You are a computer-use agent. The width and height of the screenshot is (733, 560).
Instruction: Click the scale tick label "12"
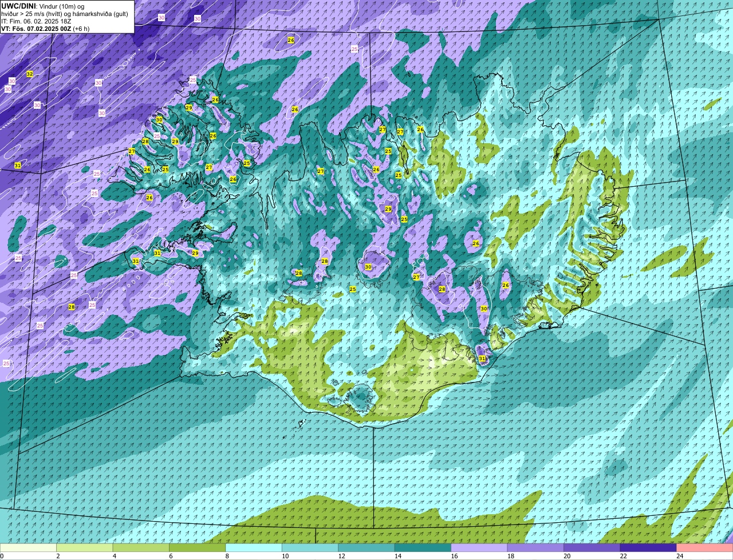[342, 556]
